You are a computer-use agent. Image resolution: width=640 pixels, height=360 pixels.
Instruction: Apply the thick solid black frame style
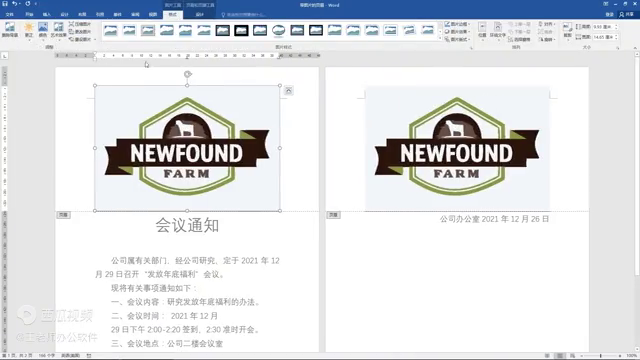tap(241, 30)
